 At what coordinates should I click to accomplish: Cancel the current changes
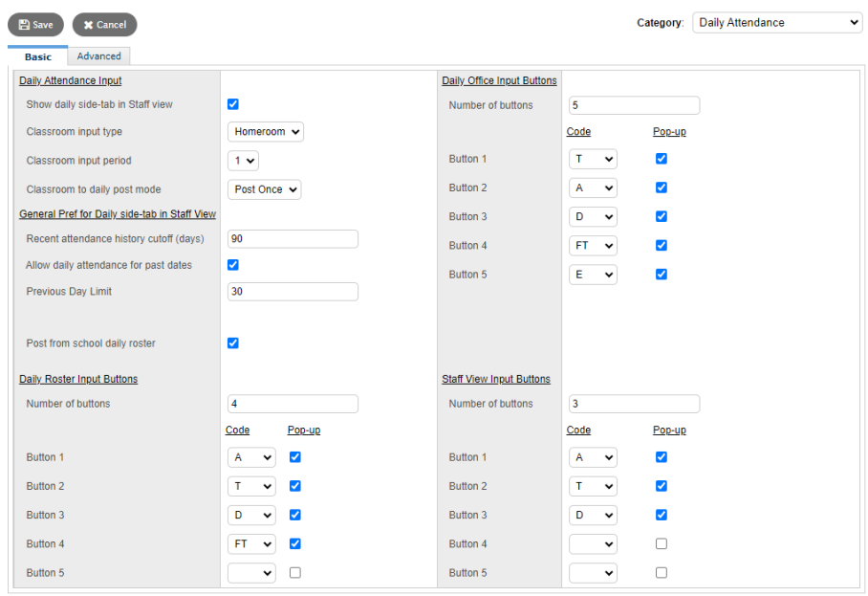coord(104,24)
